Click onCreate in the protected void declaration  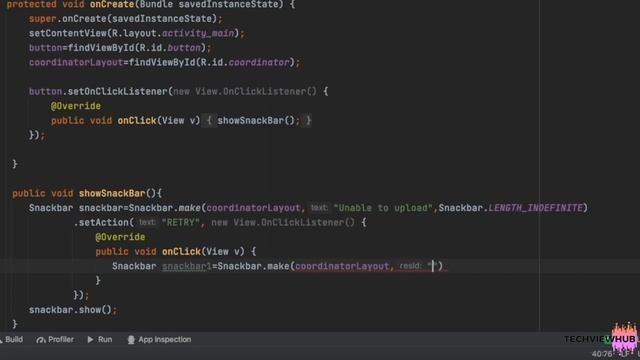point(112,4)
